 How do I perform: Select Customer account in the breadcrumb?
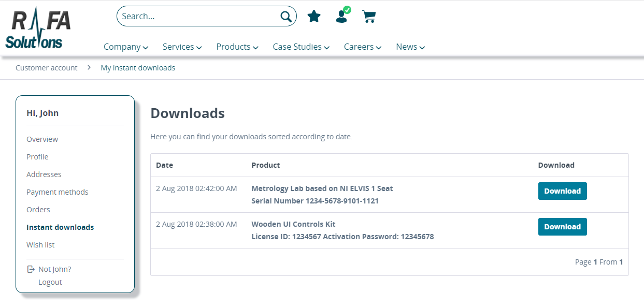(46, 67)
